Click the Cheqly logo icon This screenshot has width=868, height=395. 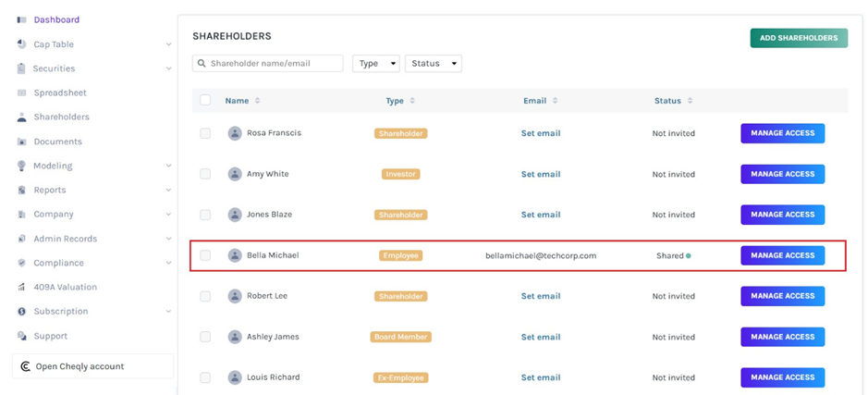pos(26,366)
